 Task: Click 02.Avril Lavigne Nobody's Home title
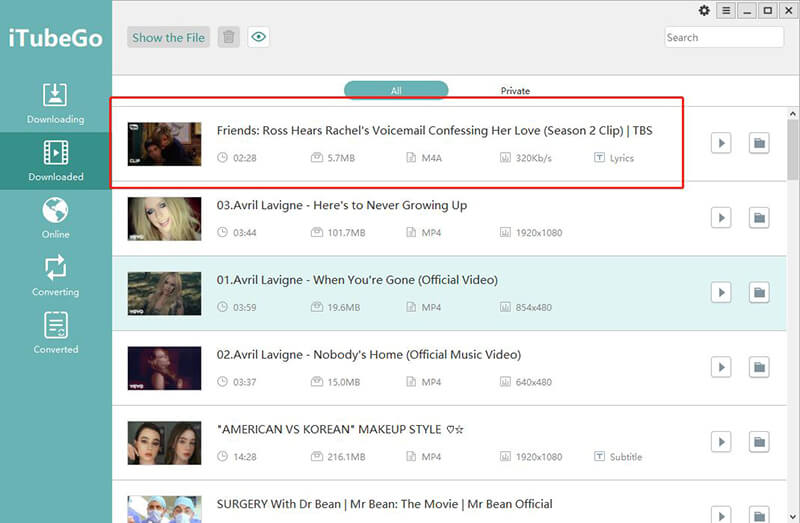(369, 355)
